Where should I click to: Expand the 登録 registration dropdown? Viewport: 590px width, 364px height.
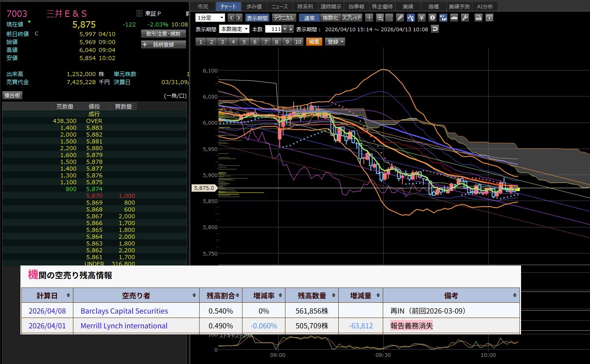[x=335, y=42]
